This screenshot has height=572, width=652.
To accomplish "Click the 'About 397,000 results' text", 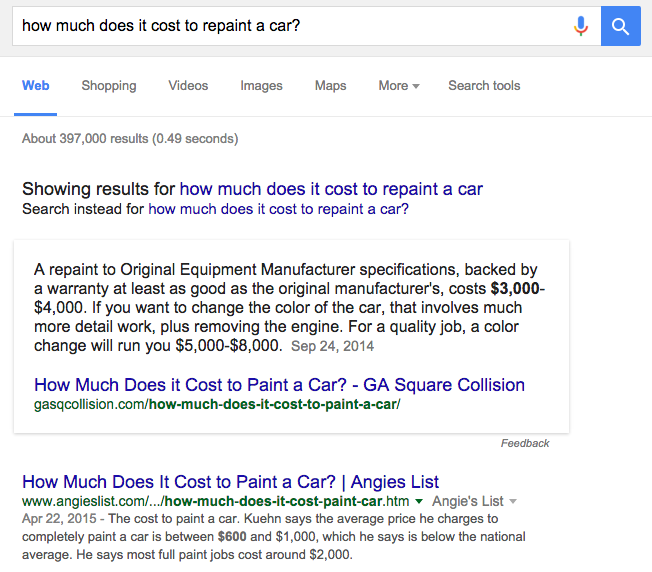I will (x=130, y=138).
